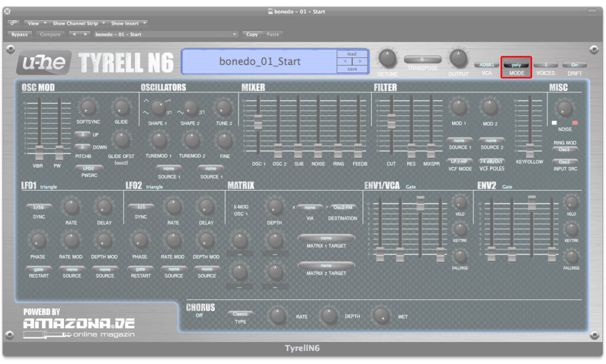Click the SHAPE 1 waveform knob
This screenshot has height=364, width=606.
[x=157, y=108]
